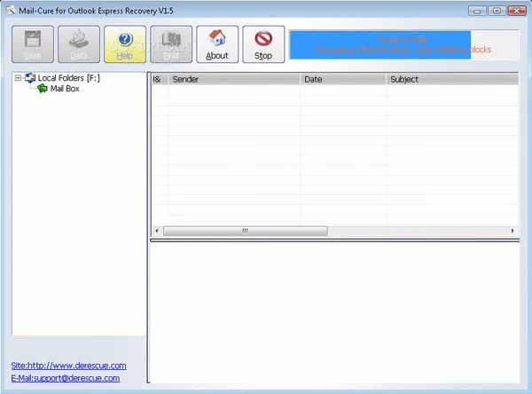Screen dimensions: 532x394
Task: Click the Local Folders icon
Action: (x=30, y=78)
